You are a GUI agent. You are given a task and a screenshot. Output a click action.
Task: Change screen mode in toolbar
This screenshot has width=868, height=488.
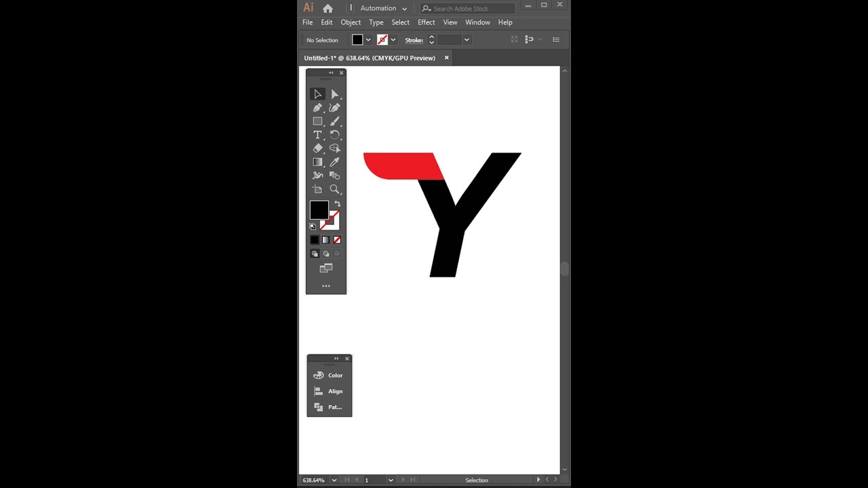(326, 268)
